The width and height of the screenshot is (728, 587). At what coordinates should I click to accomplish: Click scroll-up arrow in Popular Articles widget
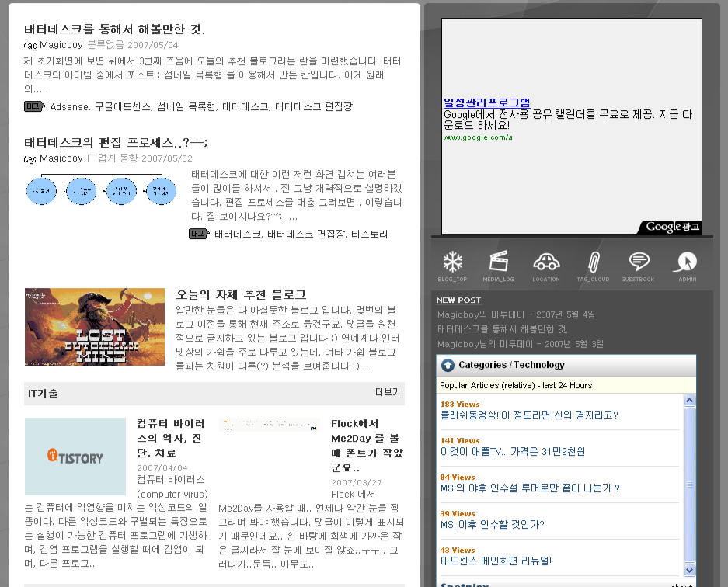pos(689,400)
